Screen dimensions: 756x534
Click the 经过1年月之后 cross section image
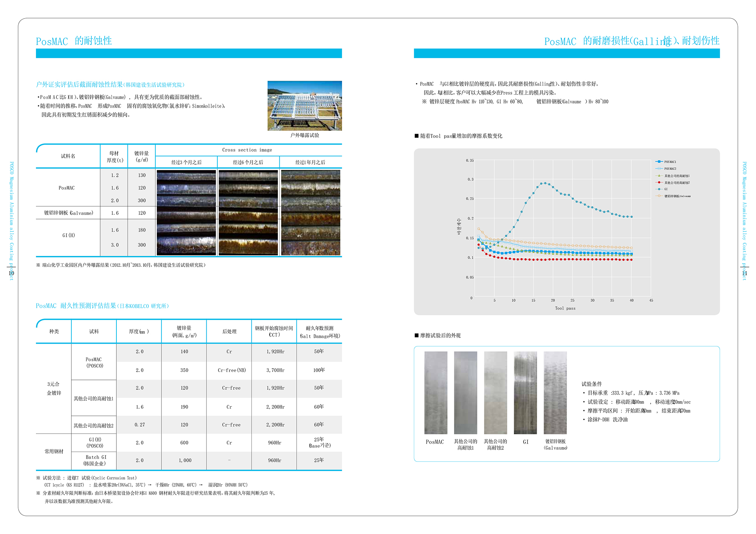[x=311, y=213]
